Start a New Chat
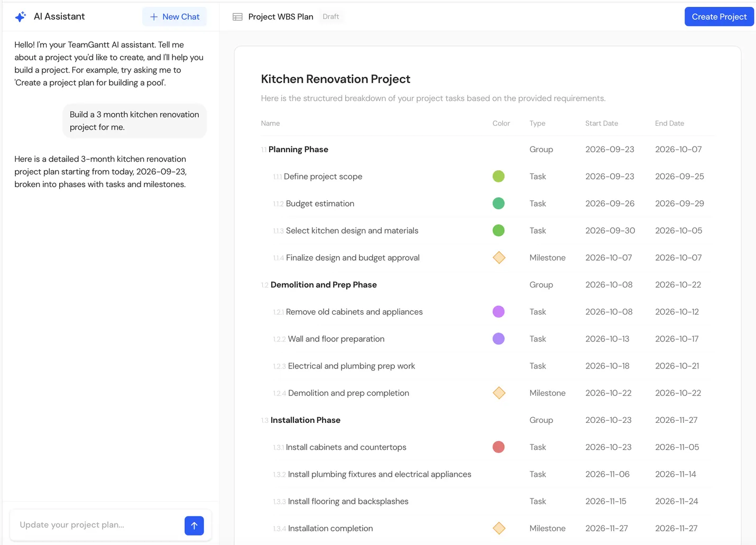 [x=174, y=17]
